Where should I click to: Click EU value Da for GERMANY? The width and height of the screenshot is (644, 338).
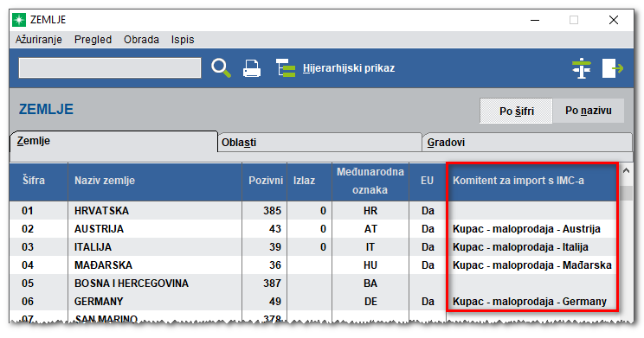tap(428, 301)
